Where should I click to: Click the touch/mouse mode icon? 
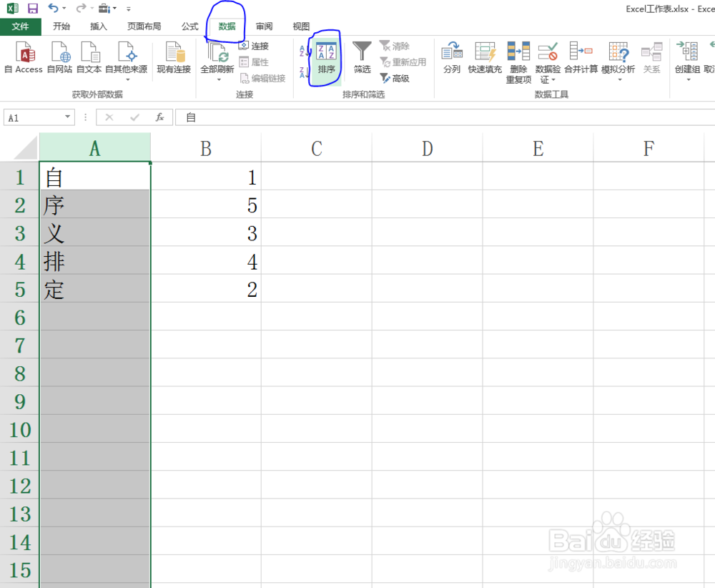[104, 8]
